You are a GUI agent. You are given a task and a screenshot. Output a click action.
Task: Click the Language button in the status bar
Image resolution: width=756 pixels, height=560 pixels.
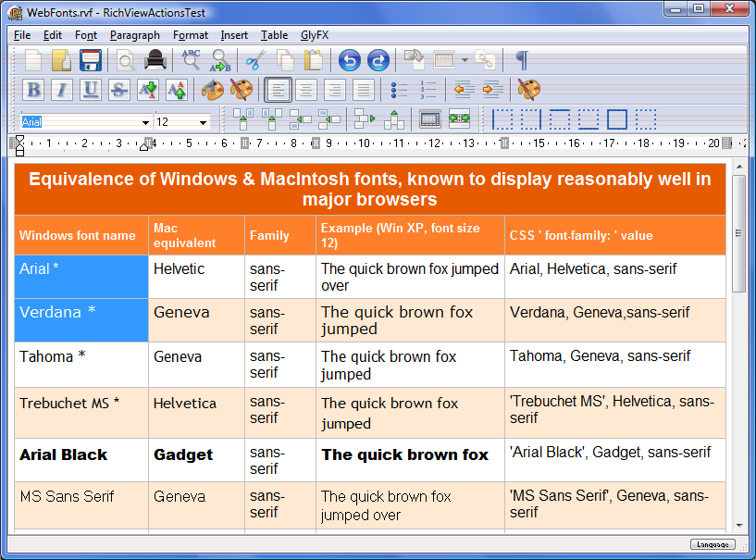click(x=713, y=544)
